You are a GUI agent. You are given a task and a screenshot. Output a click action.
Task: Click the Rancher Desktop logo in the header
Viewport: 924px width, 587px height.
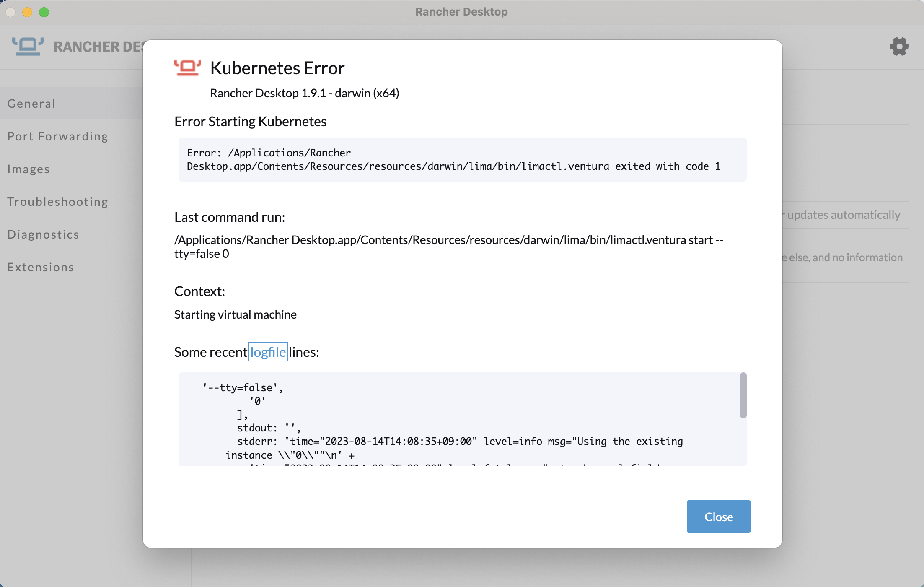point(28,46)
